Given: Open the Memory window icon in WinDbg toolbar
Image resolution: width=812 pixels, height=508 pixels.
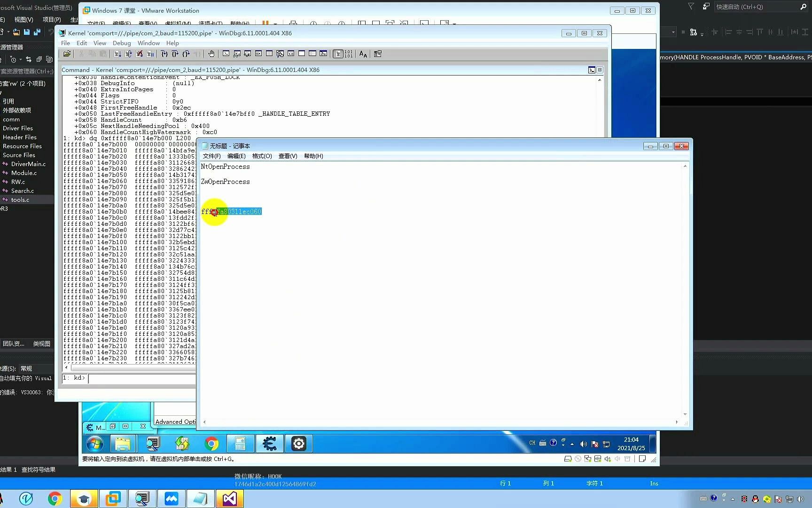Looking at the screenshot, I should [269, 54].
